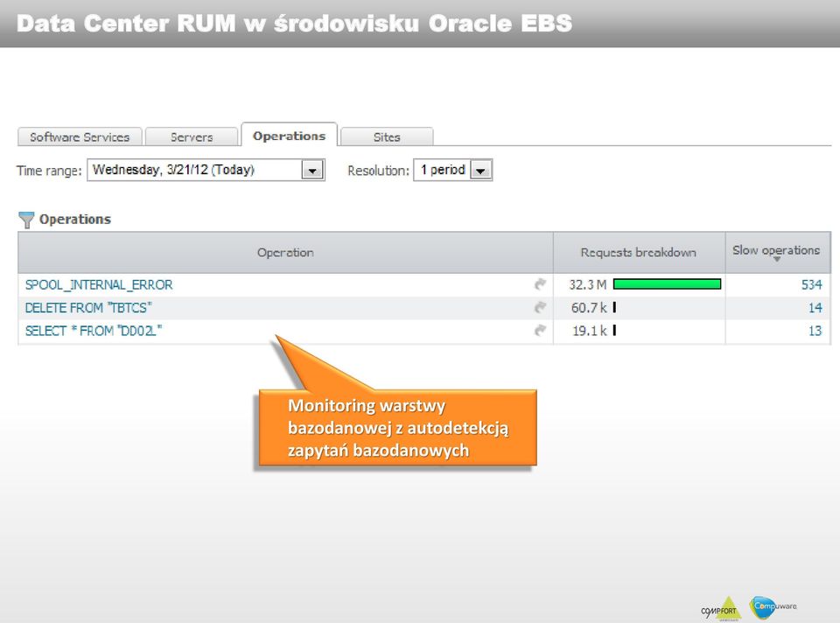Click the slow operations value 534
The width and height of the screenshot is (840, 623).
click(x=812, y=284)
